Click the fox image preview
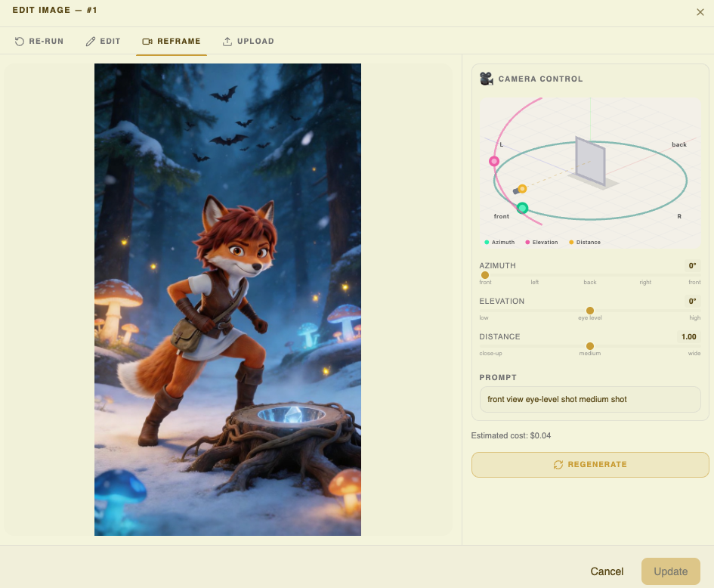 point(227,299)
